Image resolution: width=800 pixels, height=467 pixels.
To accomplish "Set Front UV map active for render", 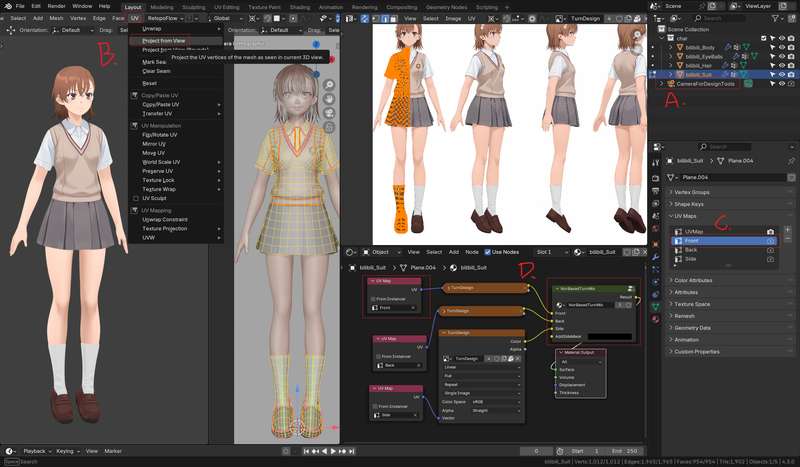I will [x=770, y=241].
